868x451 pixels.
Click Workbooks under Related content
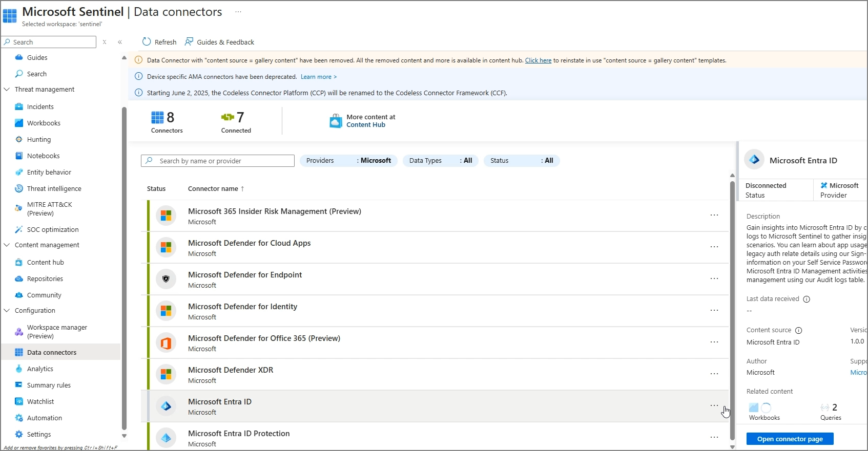click(x=764, y=412)
